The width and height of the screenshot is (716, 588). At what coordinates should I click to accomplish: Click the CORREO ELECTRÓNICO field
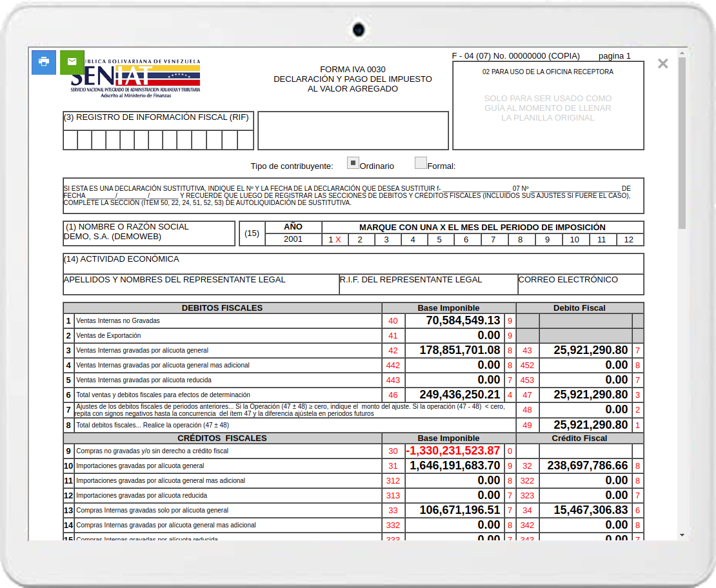pyautogui.click(x=581, y=284)
